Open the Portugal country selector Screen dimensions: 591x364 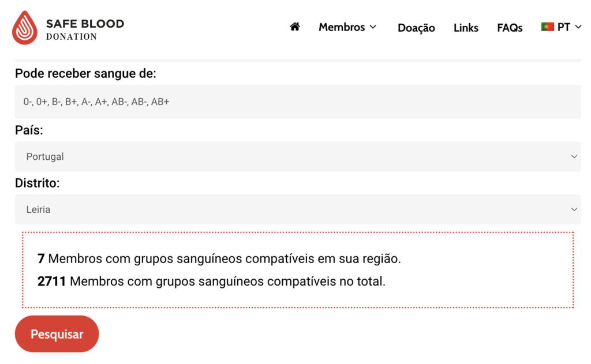[297, 156]
